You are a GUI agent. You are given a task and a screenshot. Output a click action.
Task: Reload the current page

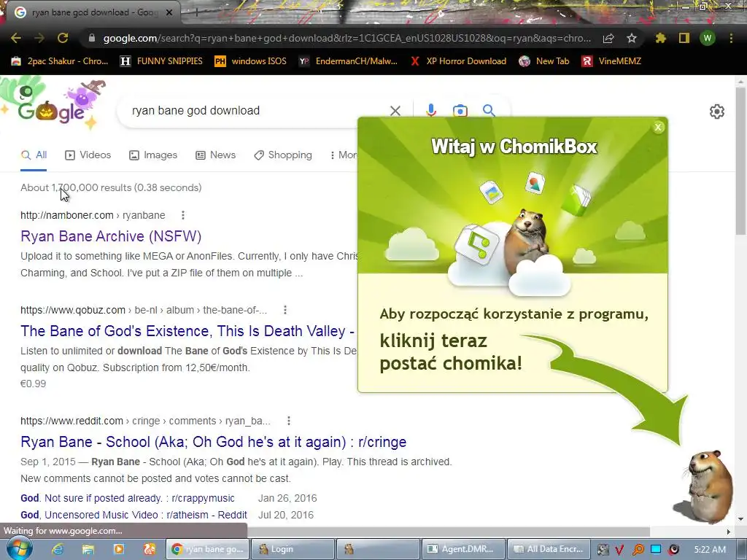(x=63, y=38)
